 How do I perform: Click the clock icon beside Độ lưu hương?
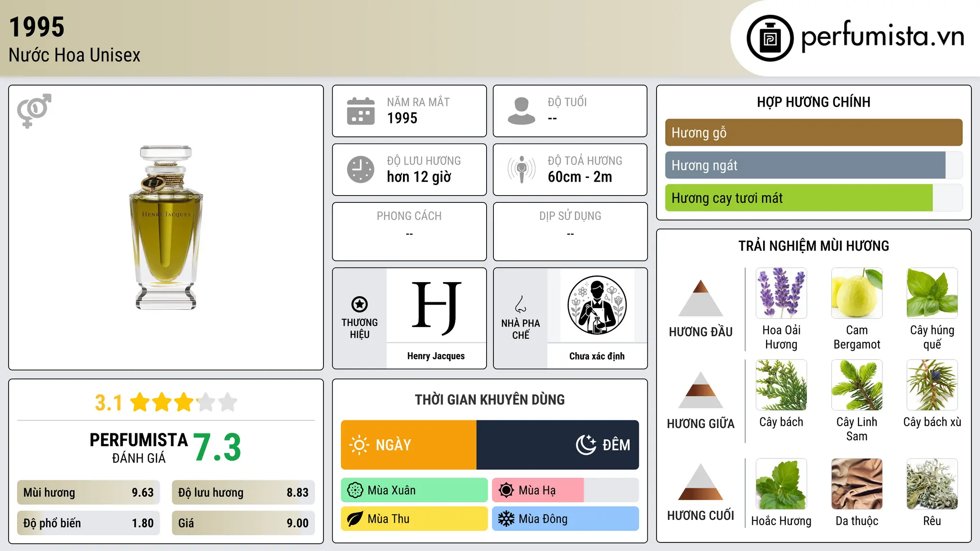361,169
